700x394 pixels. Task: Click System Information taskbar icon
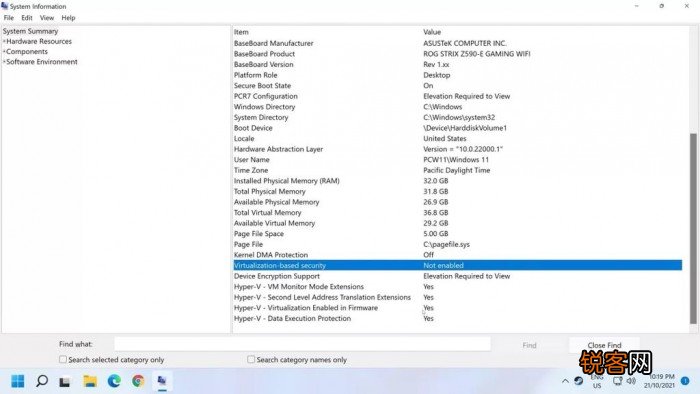coord(162,381)
